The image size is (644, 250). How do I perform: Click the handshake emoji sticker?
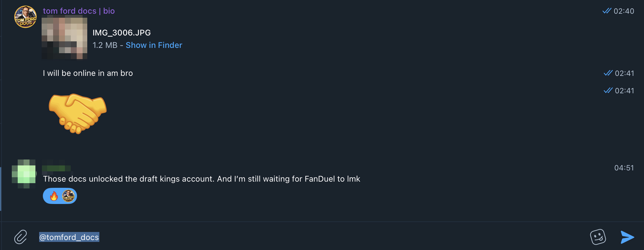point(78,113)
